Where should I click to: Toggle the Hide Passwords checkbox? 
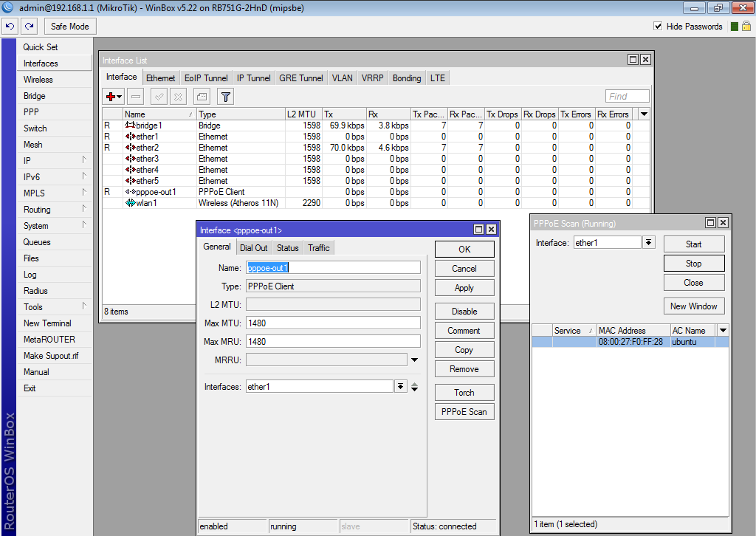[x=658, y=26]
